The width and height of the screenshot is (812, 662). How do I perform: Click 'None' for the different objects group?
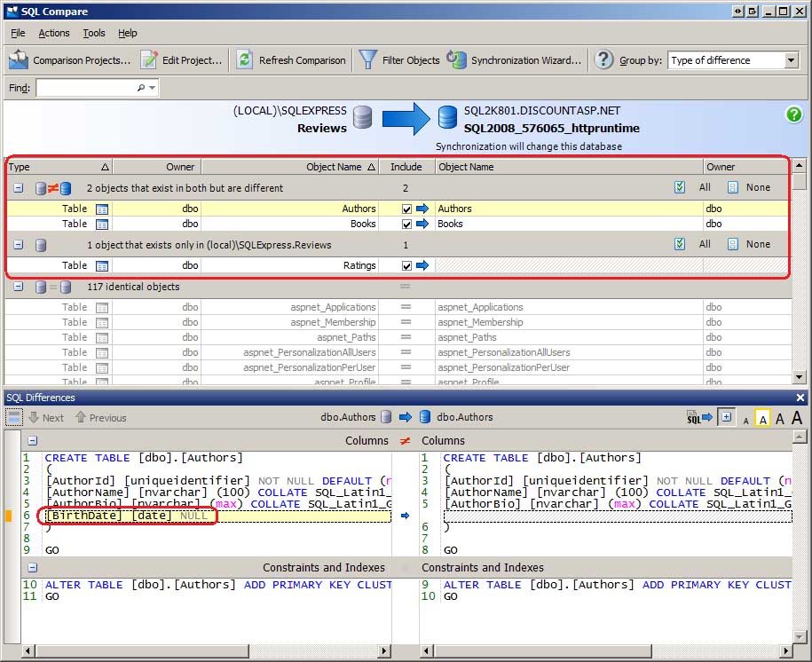coord(757,188)
